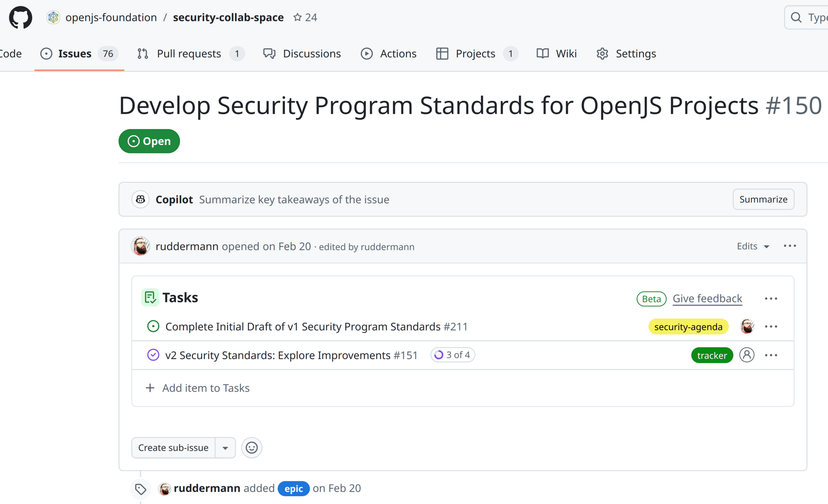Add an emoji reaction with smiley icon
The width and height of the screenshot is (828, 504).
(251, 448)
